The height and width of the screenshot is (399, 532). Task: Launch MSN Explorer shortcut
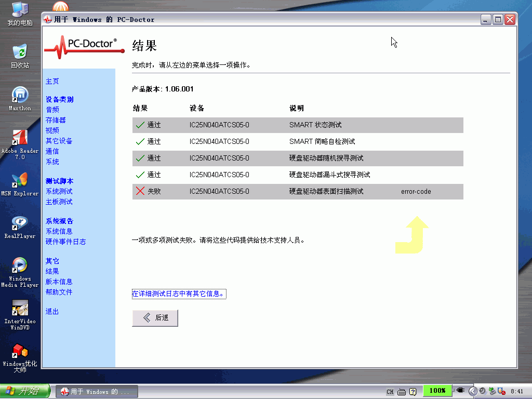[20, 184]
